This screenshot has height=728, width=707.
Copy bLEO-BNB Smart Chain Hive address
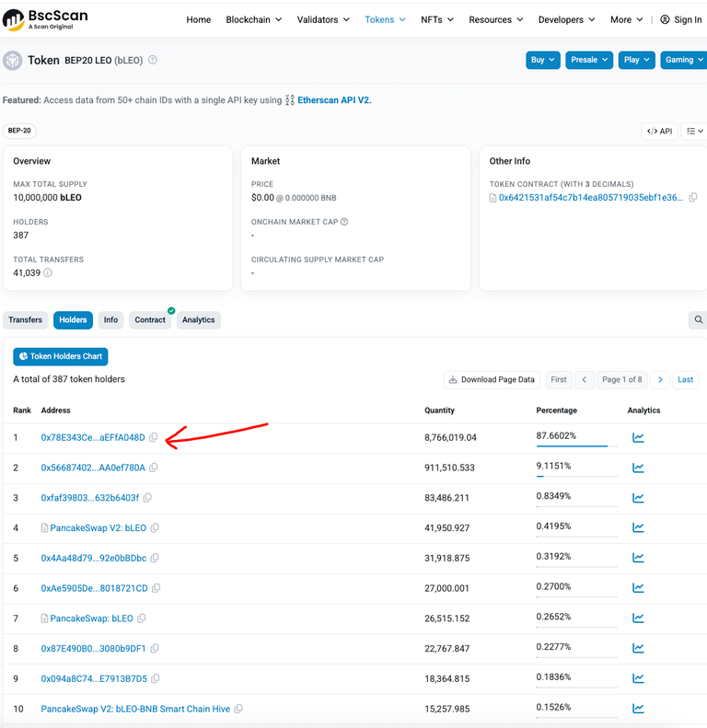(x=238, y=709)
